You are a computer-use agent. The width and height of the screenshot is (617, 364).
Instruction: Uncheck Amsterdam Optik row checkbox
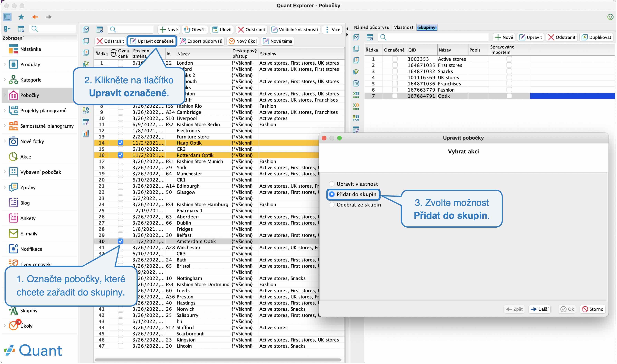[120, 241]
